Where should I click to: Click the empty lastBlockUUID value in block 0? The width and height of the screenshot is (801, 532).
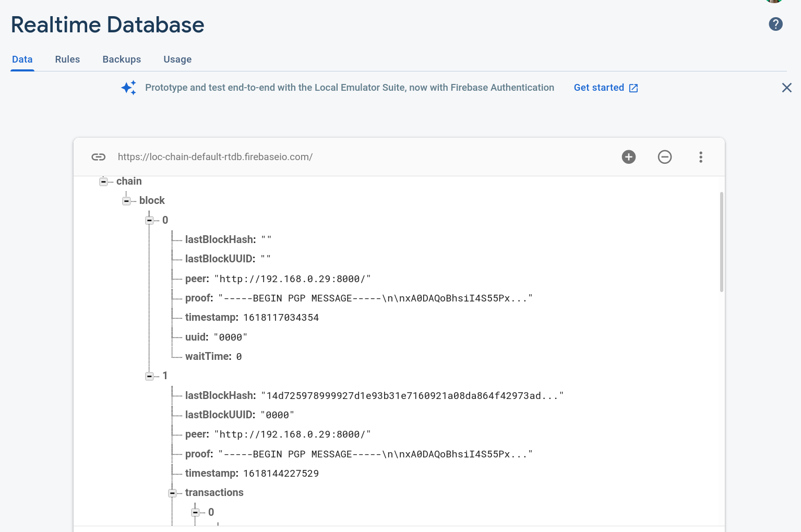[266, 259]
